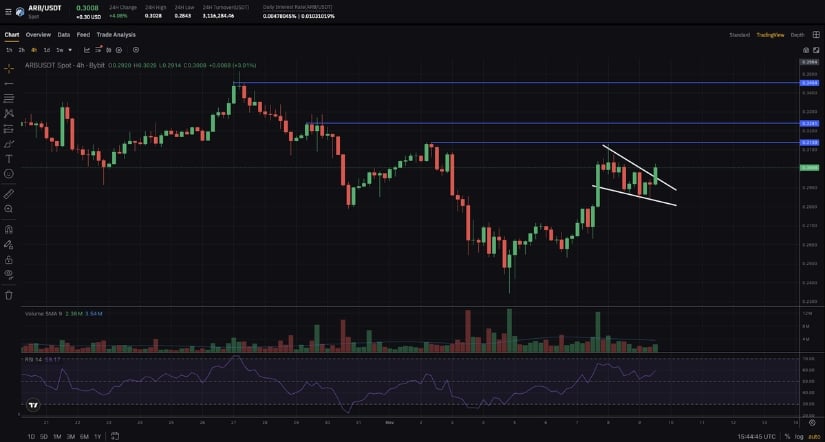The image size is (825, 442).
Task: Set the 1d timeframe
Action: click(x=47, y=50)
